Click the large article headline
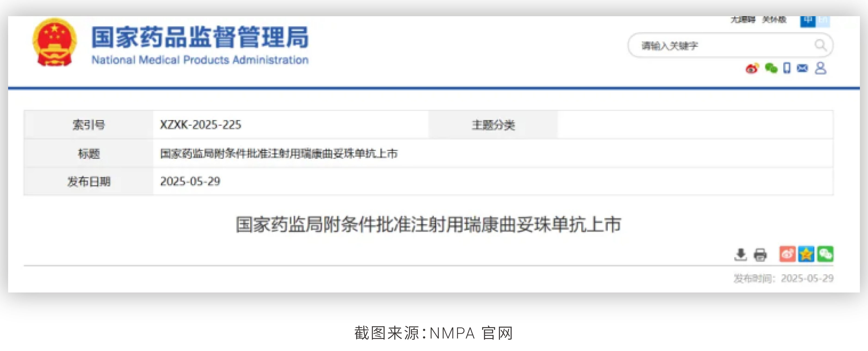Screen dimensions: 868x351 428,225
